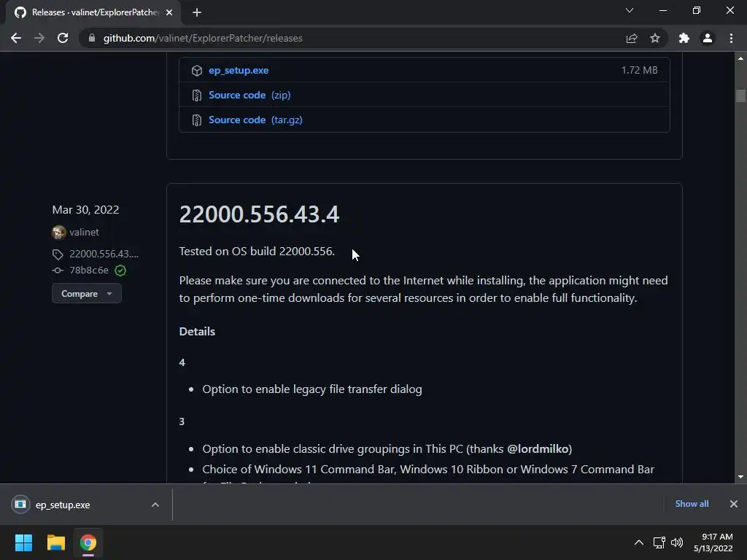
Task: Reload the current page
Action: point(63,38)
